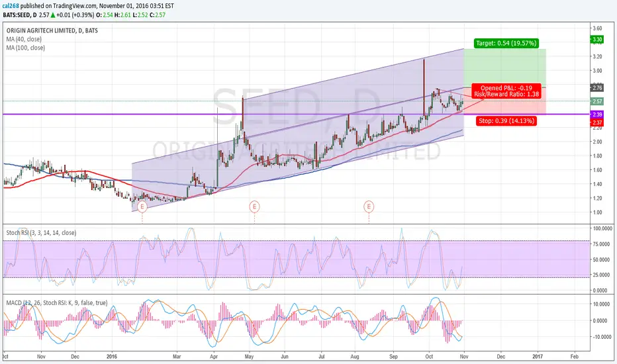The image size is (617, 364).
Task: Click the Apr label on time axis
Action: (214, 357)
